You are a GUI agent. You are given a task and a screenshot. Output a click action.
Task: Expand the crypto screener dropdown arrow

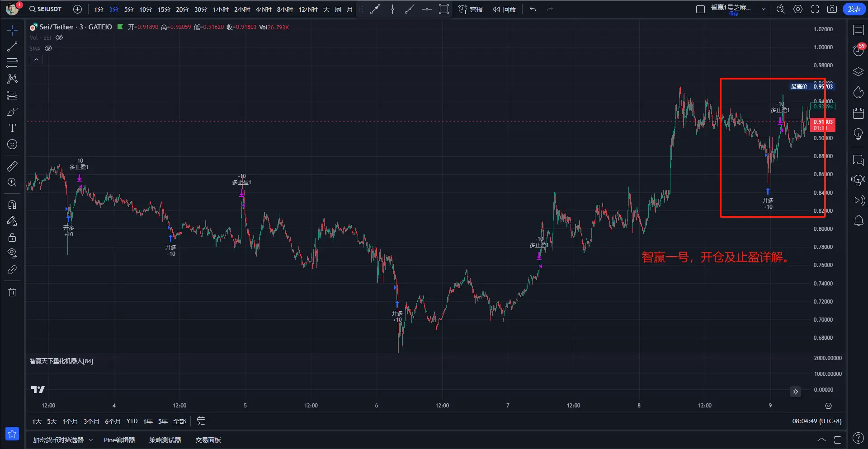tap(91, 440)
